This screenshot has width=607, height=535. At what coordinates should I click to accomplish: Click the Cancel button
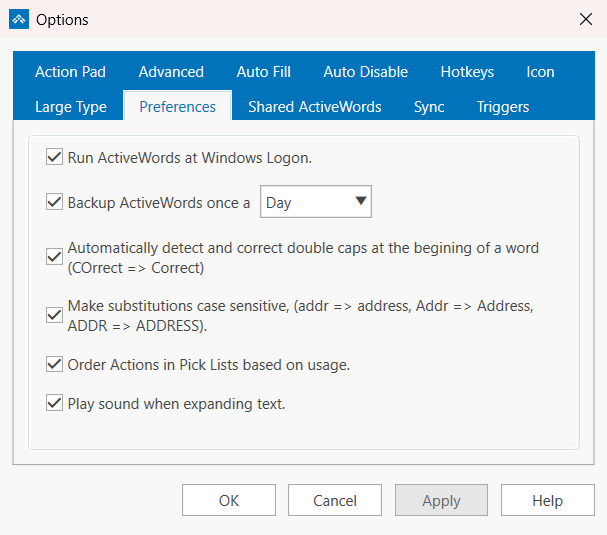[335, 500]
